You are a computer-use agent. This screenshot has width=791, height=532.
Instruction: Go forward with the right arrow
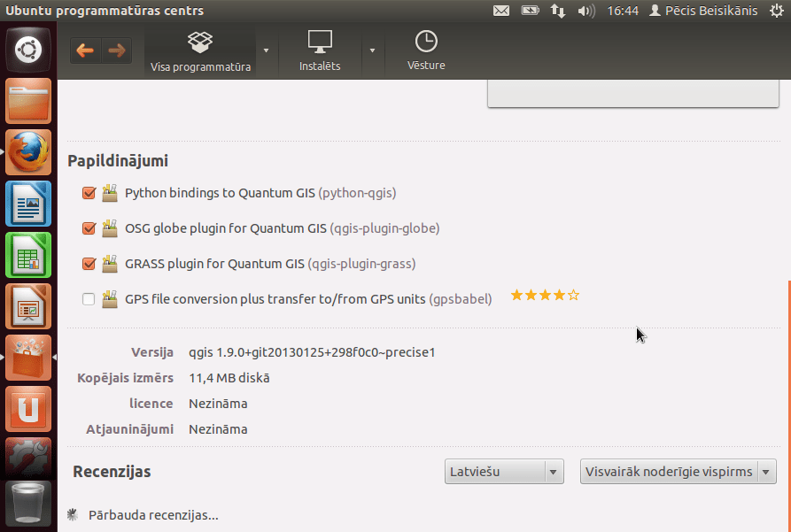tap(117, 50)
